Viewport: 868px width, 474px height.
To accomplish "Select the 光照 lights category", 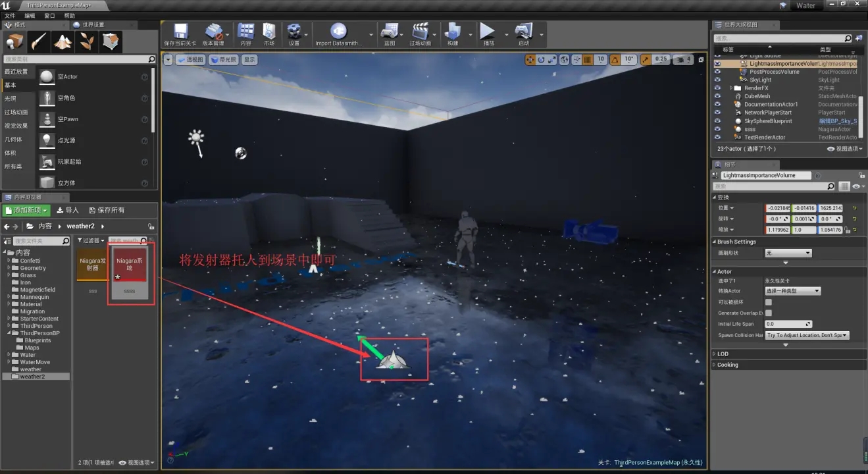I will point(11,98).
